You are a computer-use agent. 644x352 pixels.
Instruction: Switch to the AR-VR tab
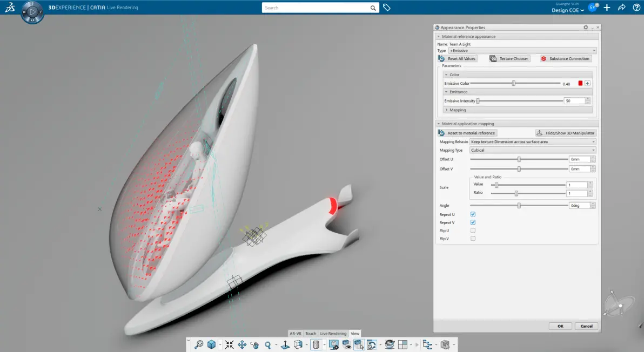pyautogui.click(x=296, y=334)
